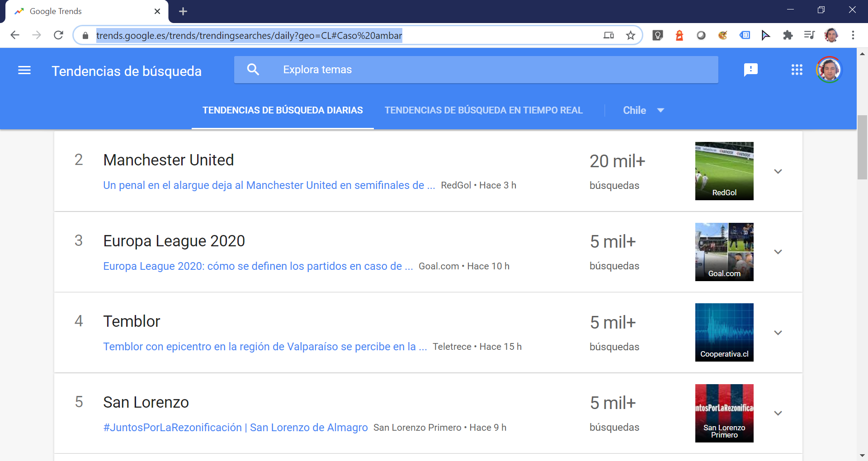Click the Manchester United trend title
Image resolution: width=868 pixels, height=461 pixels.
(x=169, y=160)
